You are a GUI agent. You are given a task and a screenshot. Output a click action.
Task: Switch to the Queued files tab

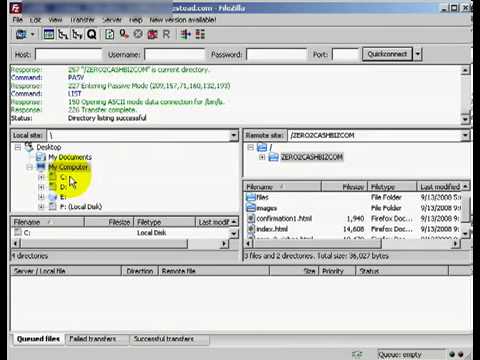point(38,339)
